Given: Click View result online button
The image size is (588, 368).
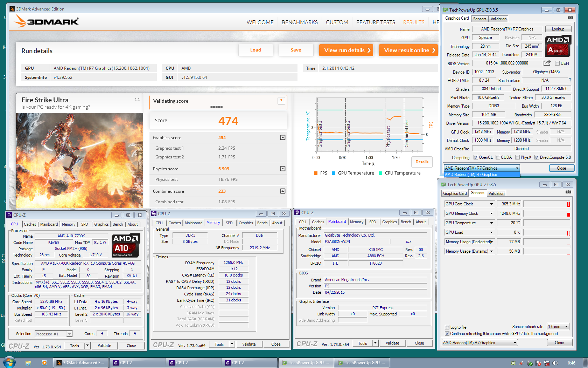Looking at the screenshot, I should click(x=408, y=50).
